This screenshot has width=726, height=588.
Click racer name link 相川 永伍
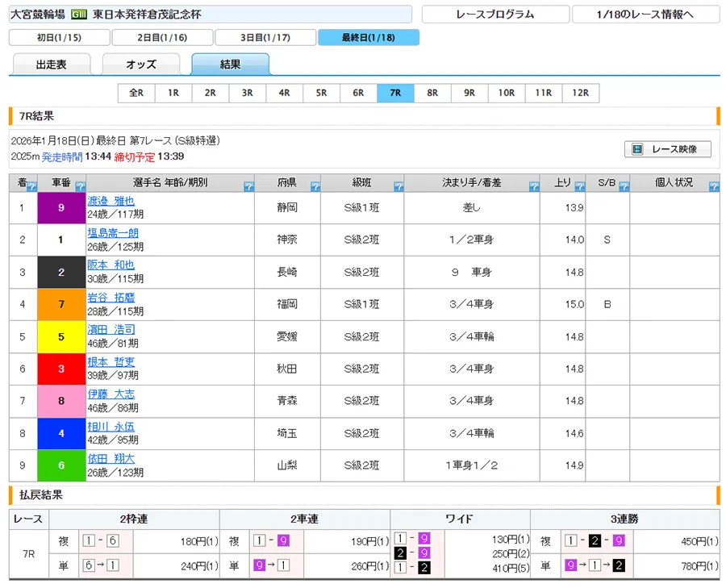(111, 427)
